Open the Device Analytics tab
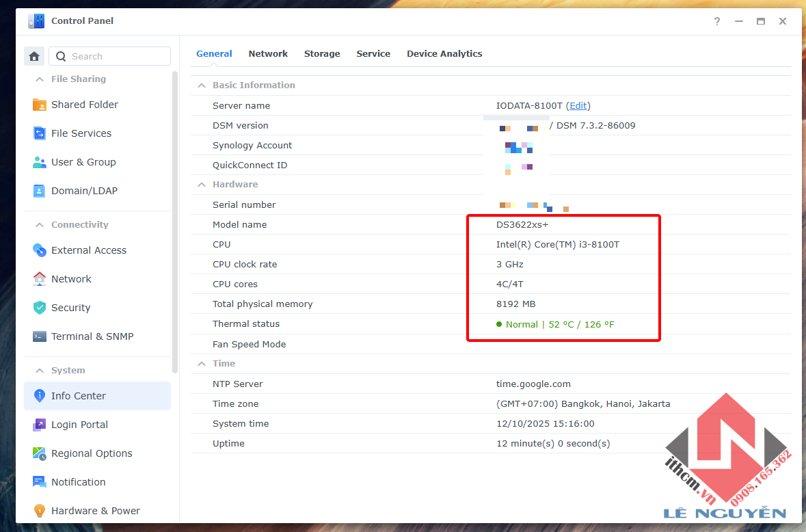 coord(444,53)
